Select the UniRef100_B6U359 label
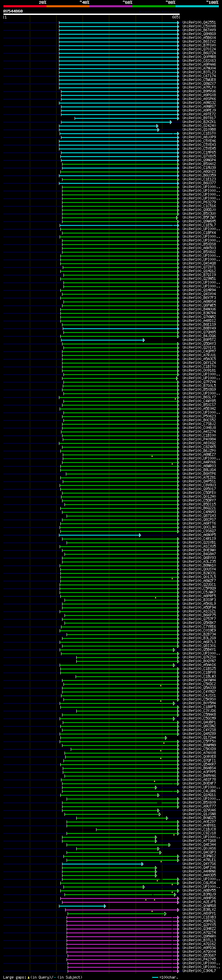The width and height of the screenshot is (222, 980). [199, 175]
